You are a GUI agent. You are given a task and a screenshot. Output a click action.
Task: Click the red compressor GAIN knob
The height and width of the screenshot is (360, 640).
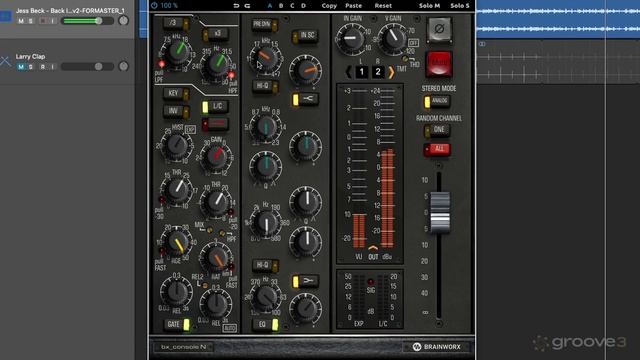(x=216, y=156)
